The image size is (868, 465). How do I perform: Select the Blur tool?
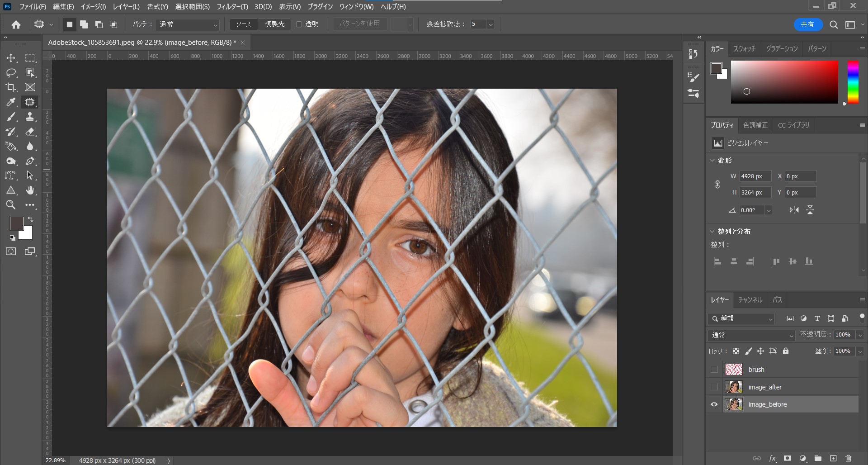[30, 146]
